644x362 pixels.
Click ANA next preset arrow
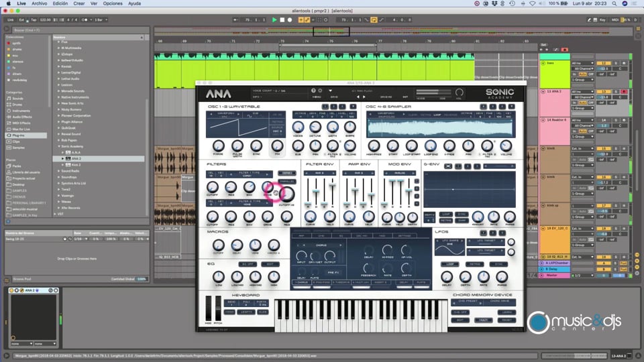click(x=364, y=97)
